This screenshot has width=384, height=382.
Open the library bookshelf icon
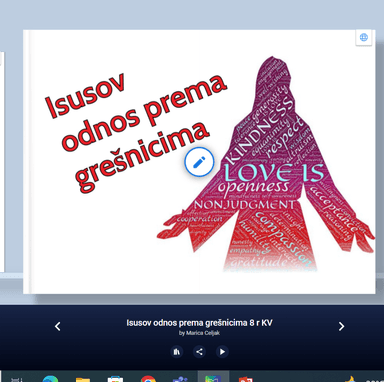(177, 352)
